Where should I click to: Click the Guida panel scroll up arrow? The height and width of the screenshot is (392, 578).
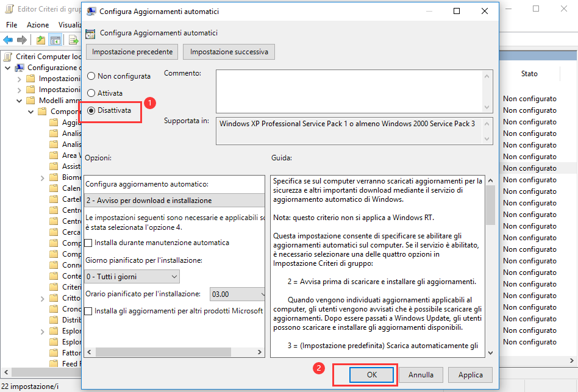pyautogui.click(x=490, y=180)
